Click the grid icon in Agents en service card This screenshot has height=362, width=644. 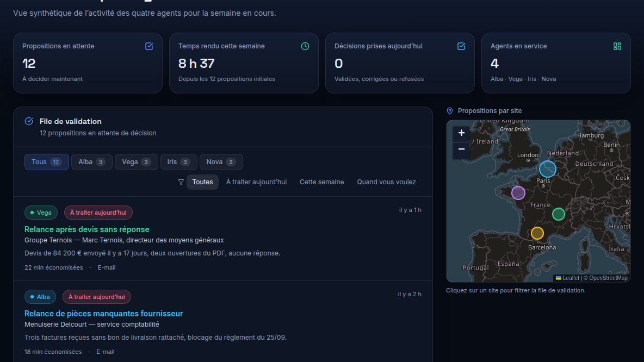[x=617, y=46]
